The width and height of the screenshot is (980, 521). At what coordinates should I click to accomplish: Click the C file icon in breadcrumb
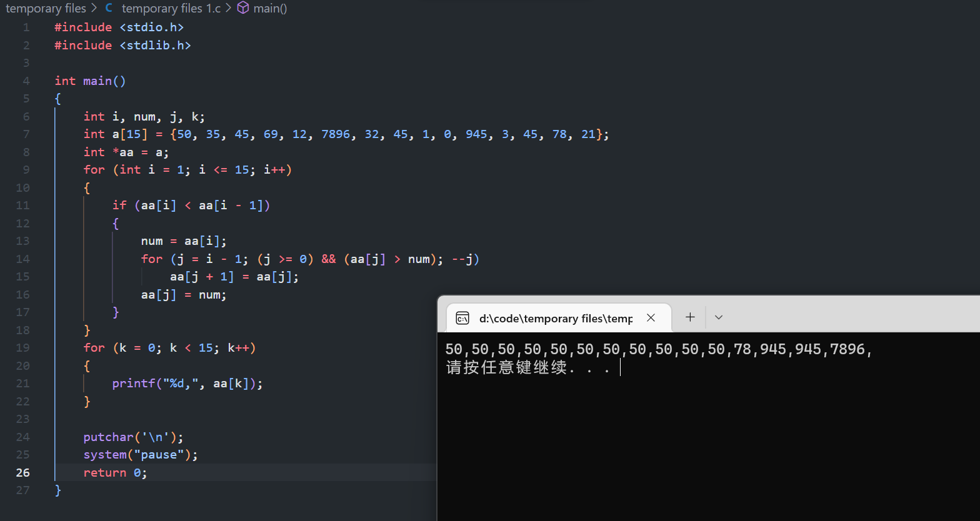tap(109, 8)
